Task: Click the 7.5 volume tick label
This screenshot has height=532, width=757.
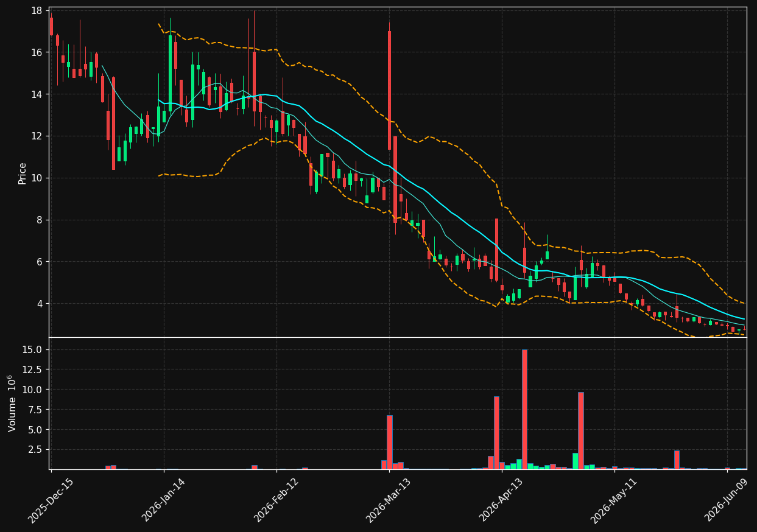Action: click(x=35, y=410)
